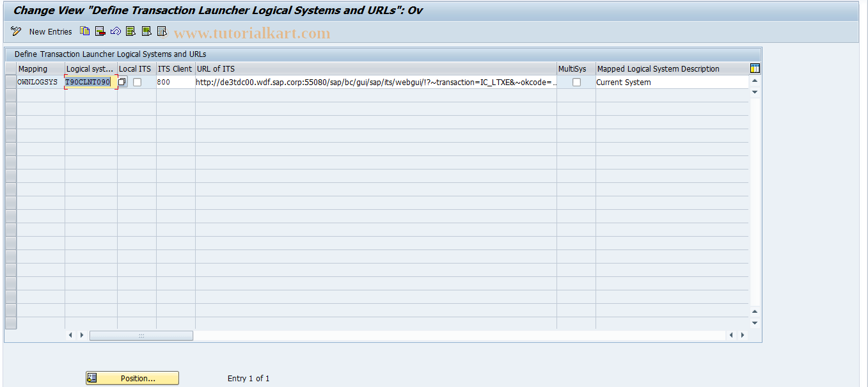Click the Select Block icon
This screenshot has height=387, width=868.
click(145, 31)
